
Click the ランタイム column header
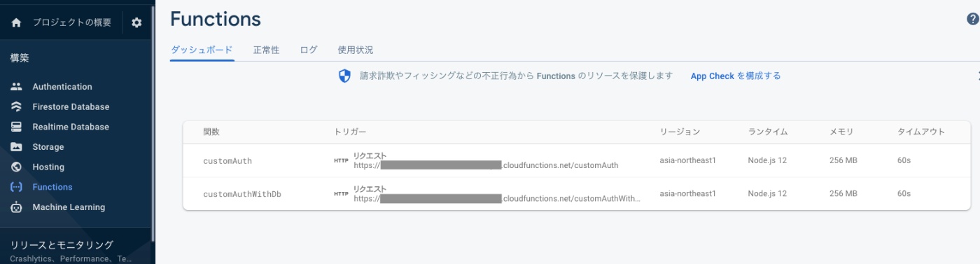click(768, 132)
